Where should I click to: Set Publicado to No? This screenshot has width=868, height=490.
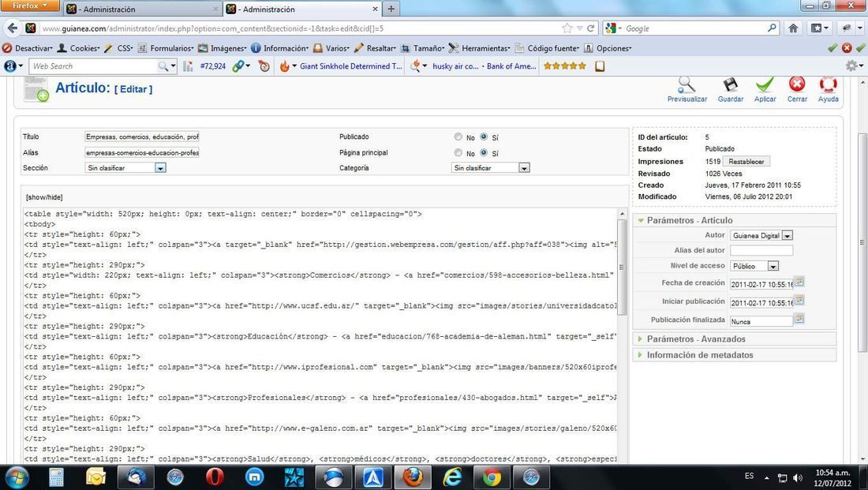pos(458,137)
